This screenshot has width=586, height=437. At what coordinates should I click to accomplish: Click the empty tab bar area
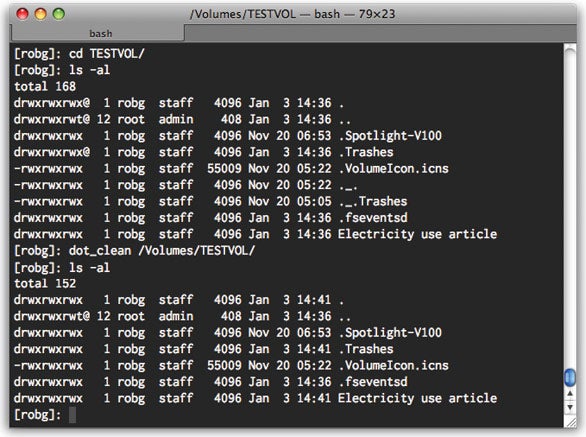tap(380, 33)
